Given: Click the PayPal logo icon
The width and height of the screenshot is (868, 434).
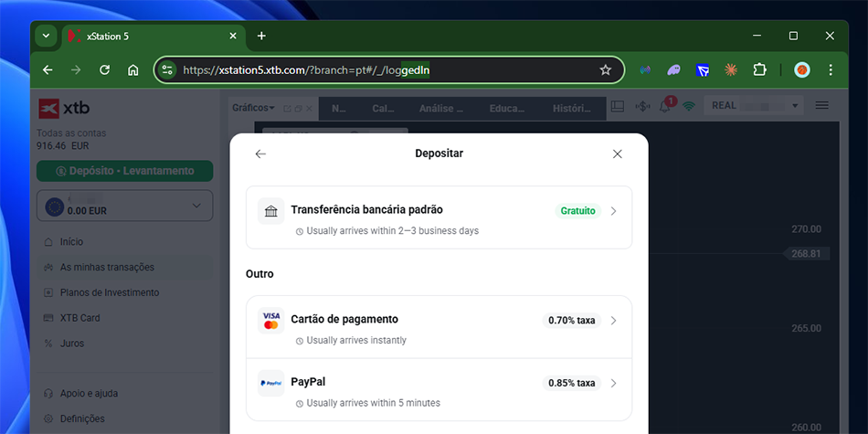Looking at the screenshot, I should tap(271, 383).
